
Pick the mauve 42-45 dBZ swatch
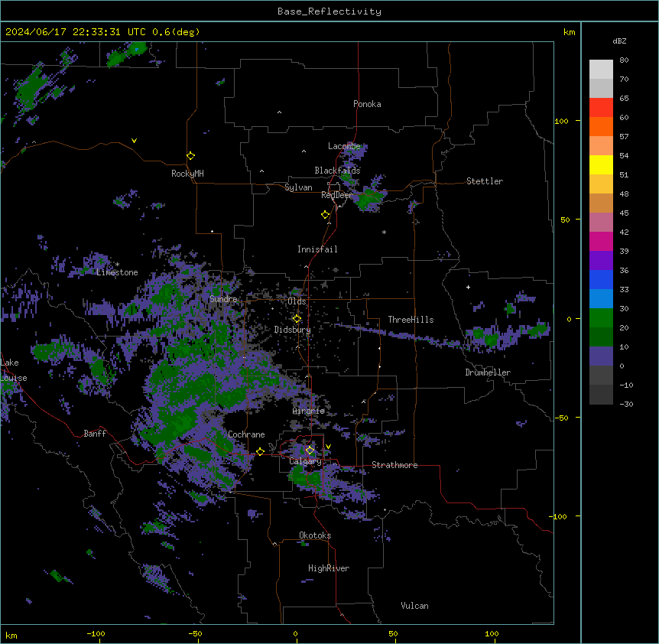pos(601,223)
